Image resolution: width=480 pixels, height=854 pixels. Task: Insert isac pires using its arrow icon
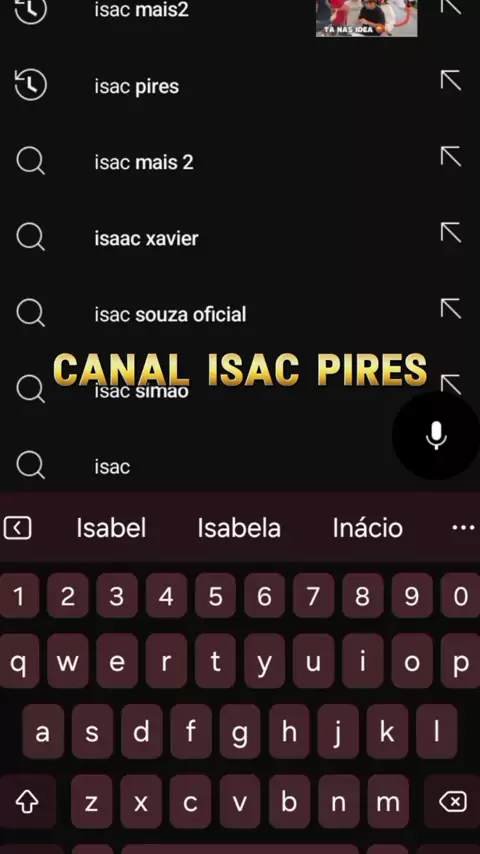point(451,81)
